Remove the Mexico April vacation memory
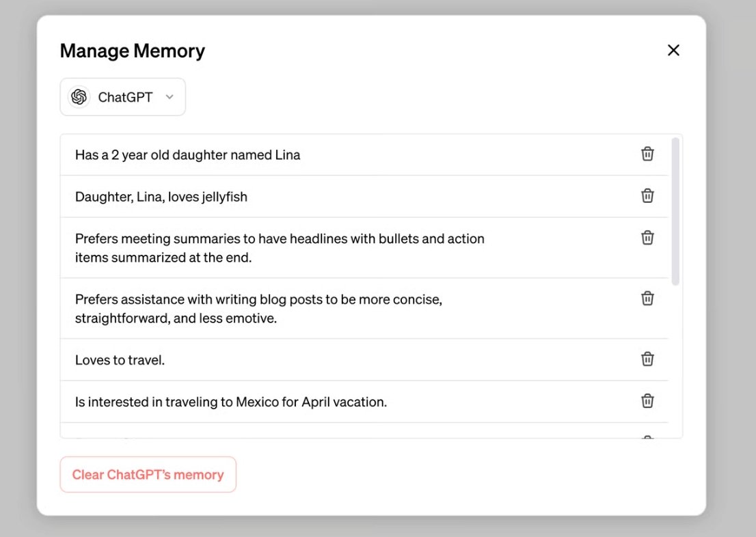The height and width of the screenshot is (537, 756). 647,401
